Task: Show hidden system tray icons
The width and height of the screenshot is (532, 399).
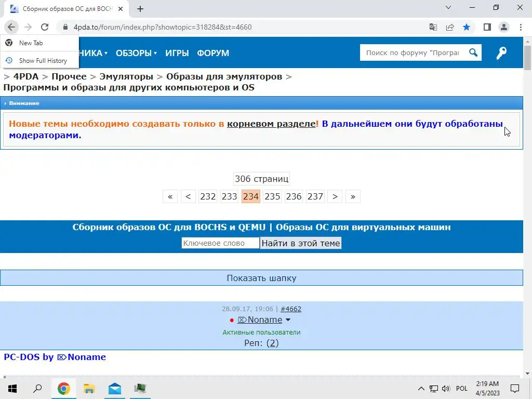Action: (x=421, y=388)
